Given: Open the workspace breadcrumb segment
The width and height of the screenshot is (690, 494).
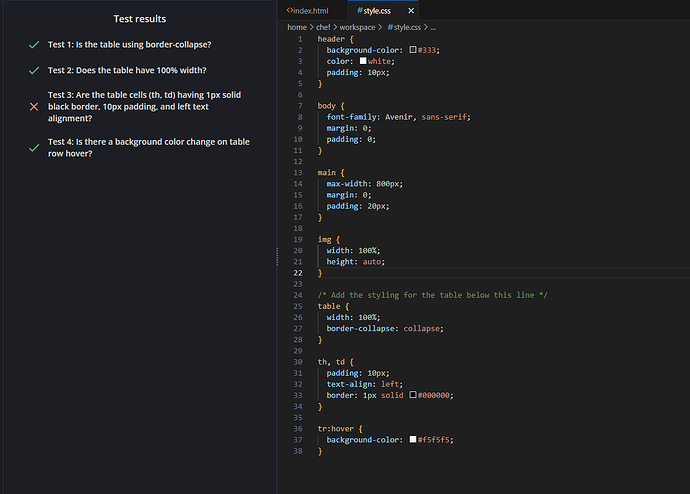Looking at the screenshot, I should click(x=357, y=27).
